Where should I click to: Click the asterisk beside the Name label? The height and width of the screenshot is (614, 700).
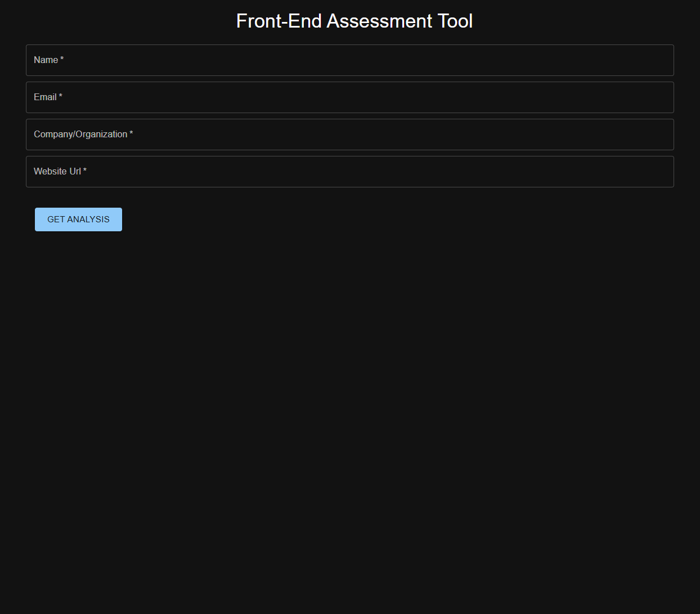[62, 59]
